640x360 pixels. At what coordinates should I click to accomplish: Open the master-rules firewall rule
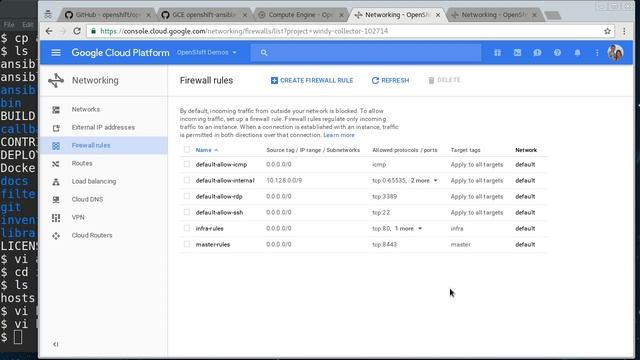[x=213, y=244]
